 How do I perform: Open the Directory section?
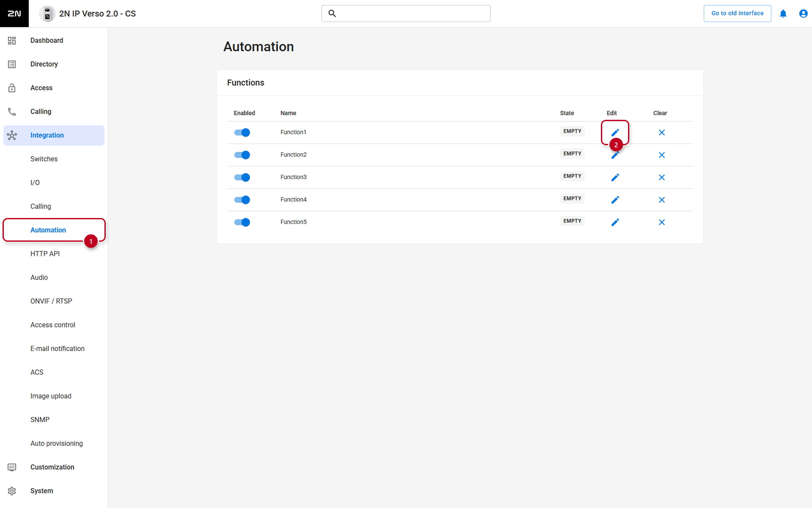coord(54,64)
